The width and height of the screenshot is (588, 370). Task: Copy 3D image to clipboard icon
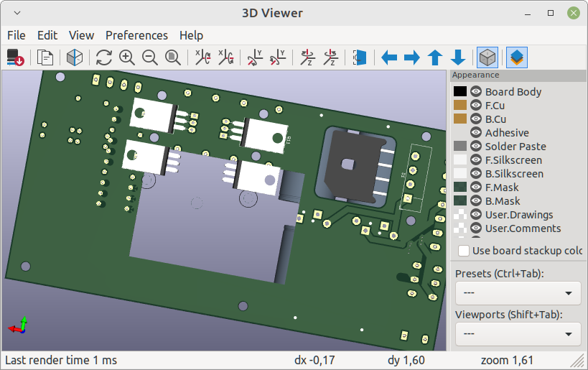[45, 57]
